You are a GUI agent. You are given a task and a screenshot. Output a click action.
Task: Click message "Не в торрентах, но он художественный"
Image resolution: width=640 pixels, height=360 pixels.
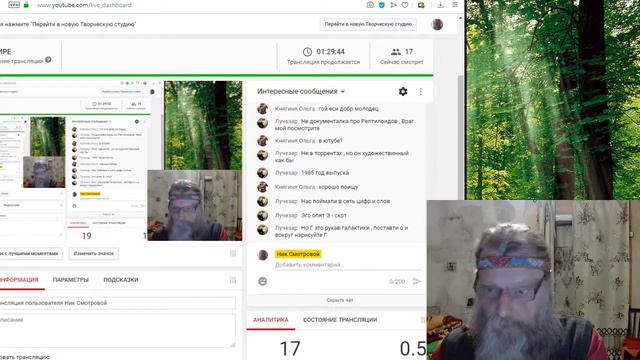tap(342, 157)
